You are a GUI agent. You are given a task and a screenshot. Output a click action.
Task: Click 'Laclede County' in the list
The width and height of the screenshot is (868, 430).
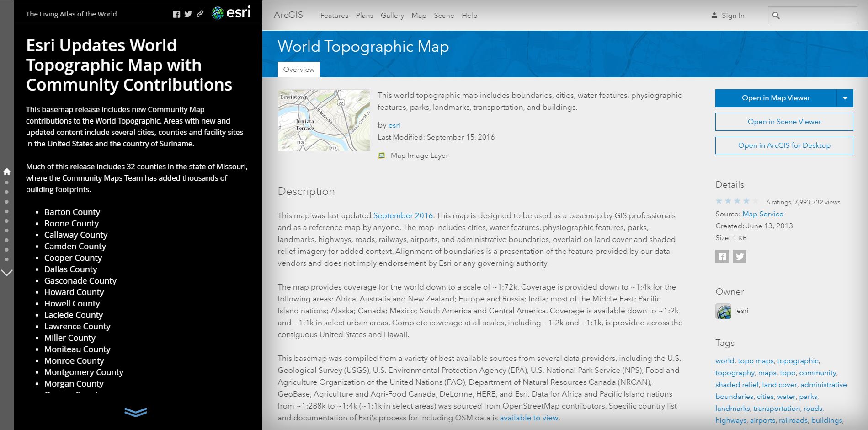click(74, 315)
